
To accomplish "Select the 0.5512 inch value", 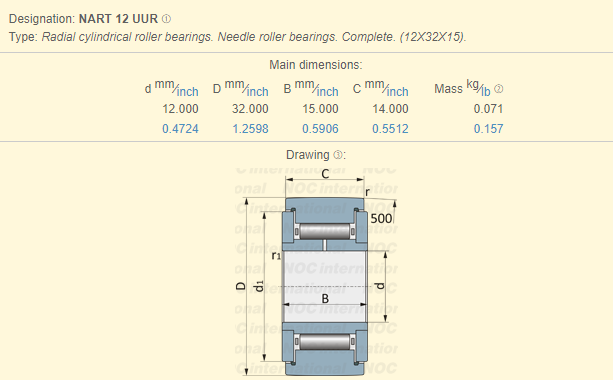I will [390, 129].
